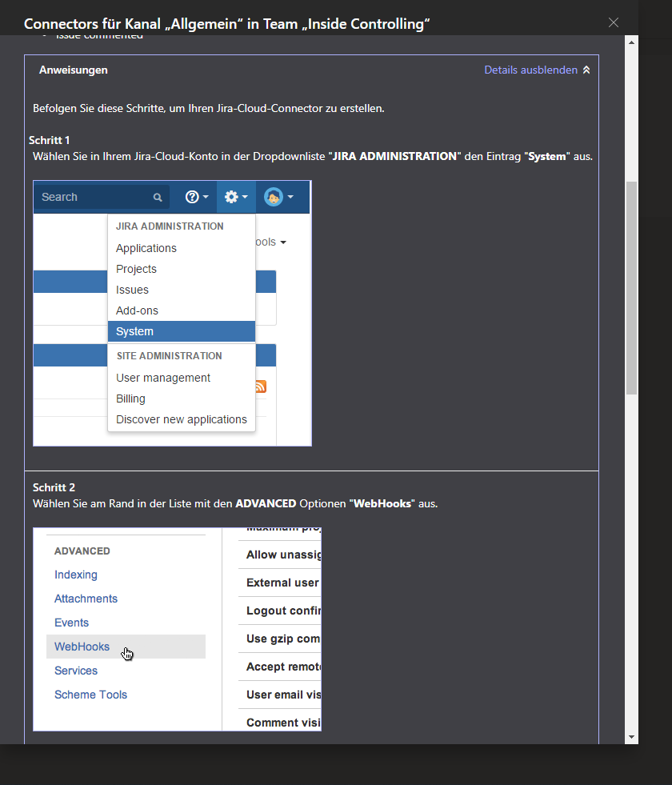Click Scheme Tools link
Viewport: 672px width, 785px height.
coord(90,695)
